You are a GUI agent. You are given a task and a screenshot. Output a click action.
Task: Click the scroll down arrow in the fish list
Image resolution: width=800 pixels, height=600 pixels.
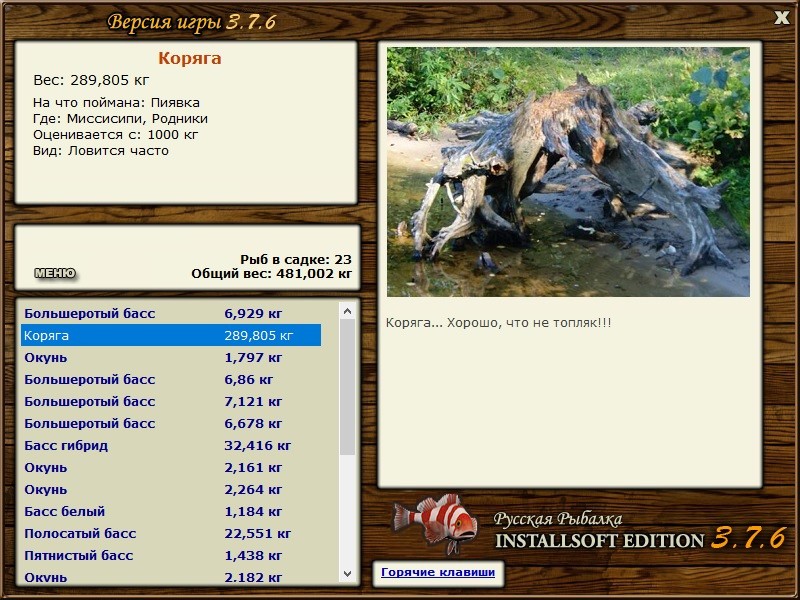pyautogui.click(x=347, y=574)
